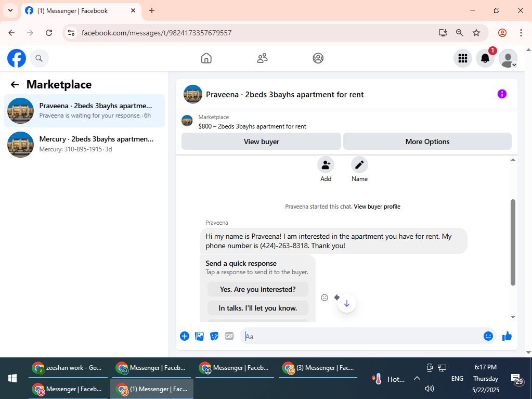Choose a GIF with the GIF icon

[x=229, y=336]
